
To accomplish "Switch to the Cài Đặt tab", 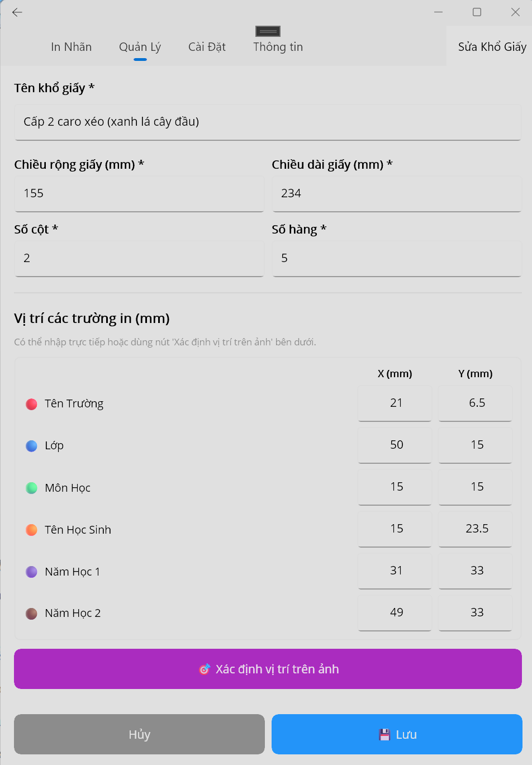I will 207,47.
